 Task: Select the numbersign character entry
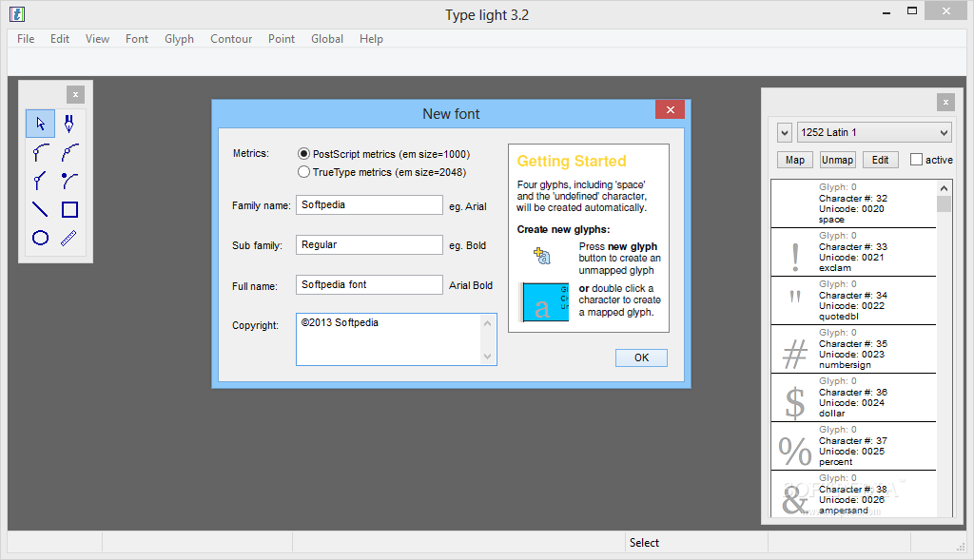853,349
